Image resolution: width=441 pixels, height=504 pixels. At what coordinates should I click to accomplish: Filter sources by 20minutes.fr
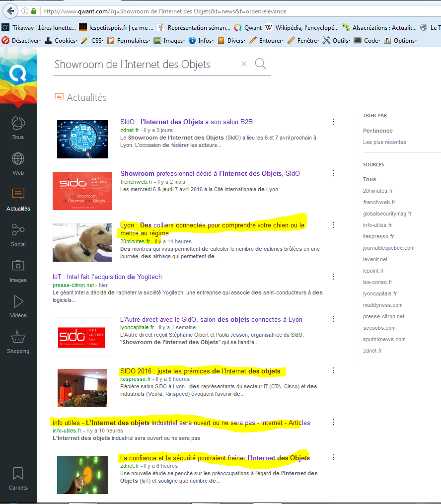coord(377,191)
